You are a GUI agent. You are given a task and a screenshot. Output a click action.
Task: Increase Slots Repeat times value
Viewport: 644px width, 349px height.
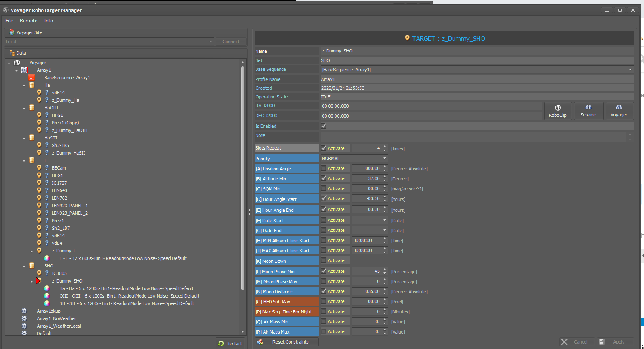[x=385, y=146]
